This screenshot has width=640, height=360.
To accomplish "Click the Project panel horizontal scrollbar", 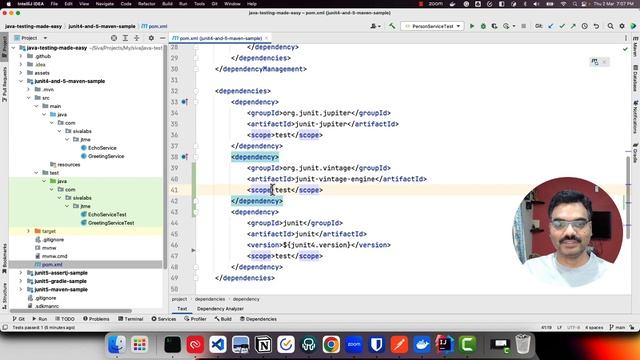I will pyautogui.click(x=71, y=311).
